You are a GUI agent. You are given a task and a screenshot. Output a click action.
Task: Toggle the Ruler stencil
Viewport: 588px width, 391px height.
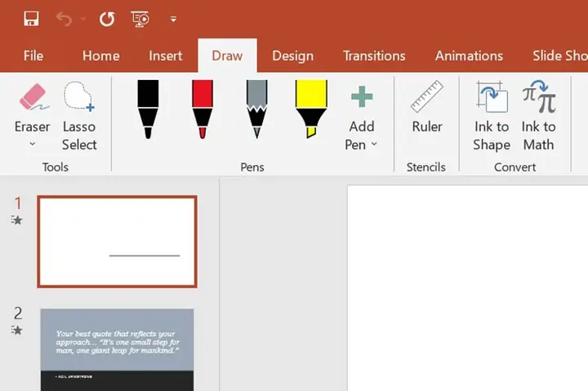click(x=427, y=107)
